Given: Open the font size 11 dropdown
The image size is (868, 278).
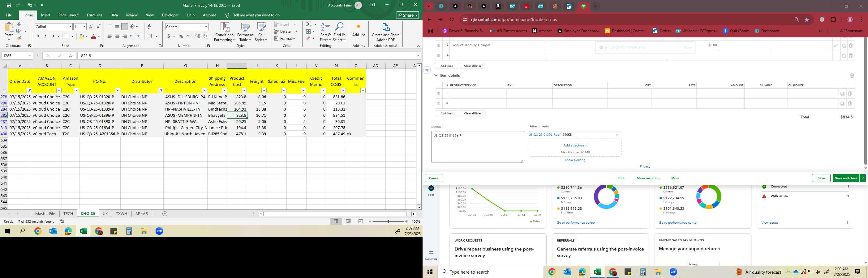Looking at the screenshot, I should tap(84, 27).
